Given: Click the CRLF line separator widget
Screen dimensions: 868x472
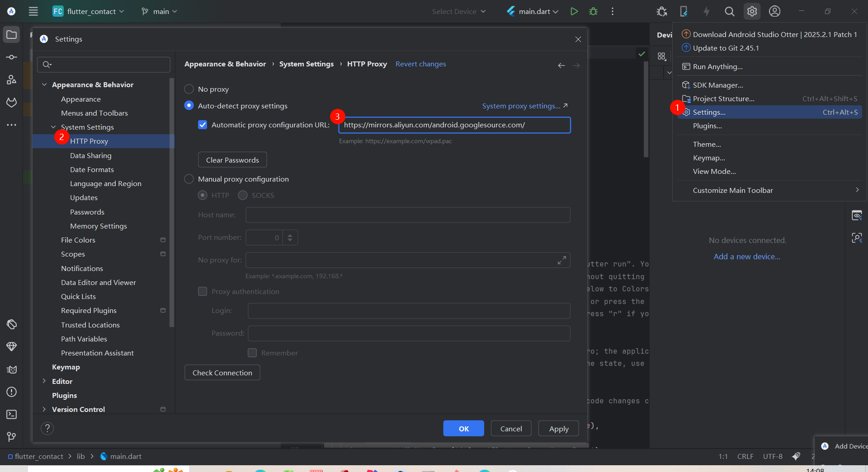Looking at the screenshot, I should [x=745, y=457].
